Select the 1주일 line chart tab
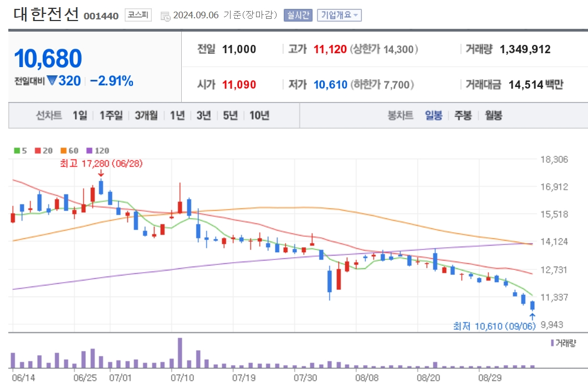Screen dimensions: 588x388 [111, 115]
